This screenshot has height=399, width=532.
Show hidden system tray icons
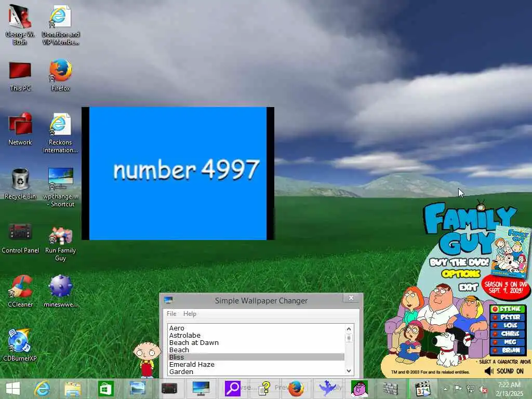[445, 389]
